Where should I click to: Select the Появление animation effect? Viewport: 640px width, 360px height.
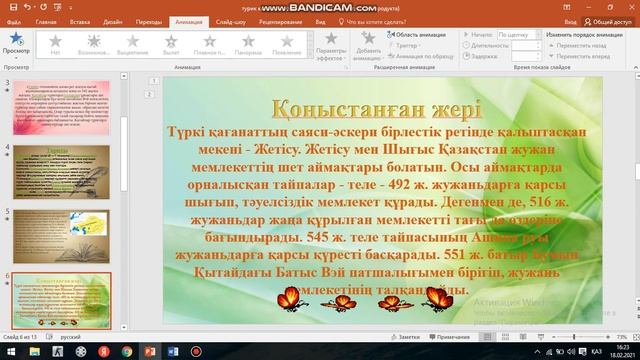click(287, 44)
